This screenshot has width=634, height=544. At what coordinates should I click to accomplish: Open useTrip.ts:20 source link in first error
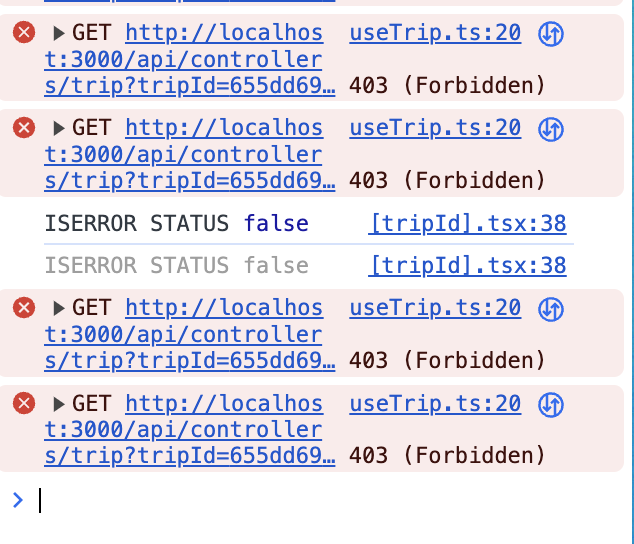tap(435, 33)
